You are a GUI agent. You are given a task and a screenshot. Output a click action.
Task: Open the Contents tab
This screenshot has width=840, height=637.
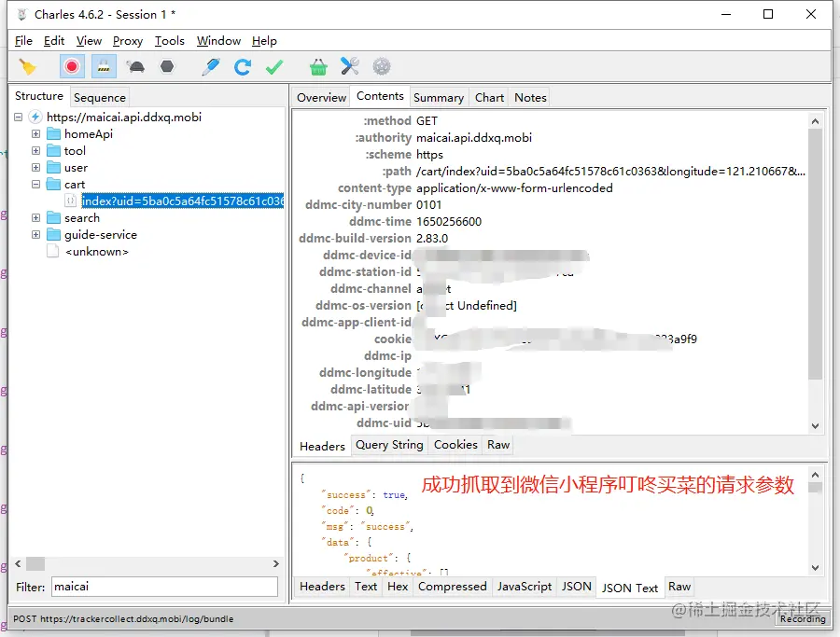380,96
